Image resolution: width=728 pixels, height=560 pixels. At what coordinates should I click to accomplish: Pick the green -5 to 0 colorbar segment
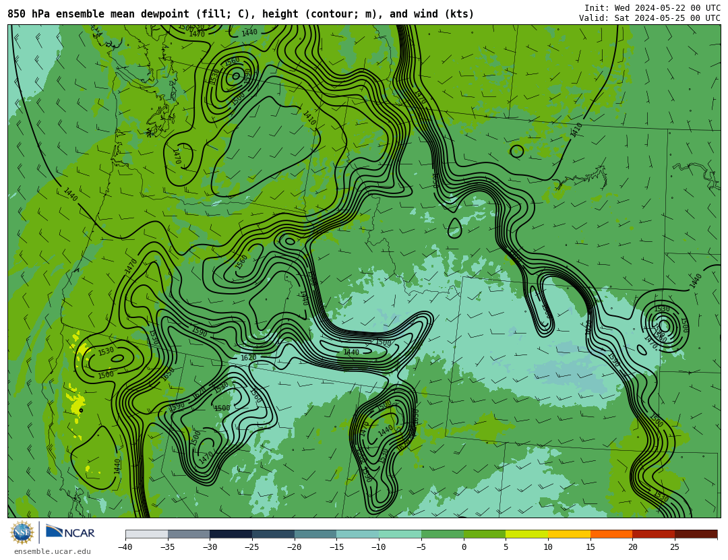pos(442,534)
